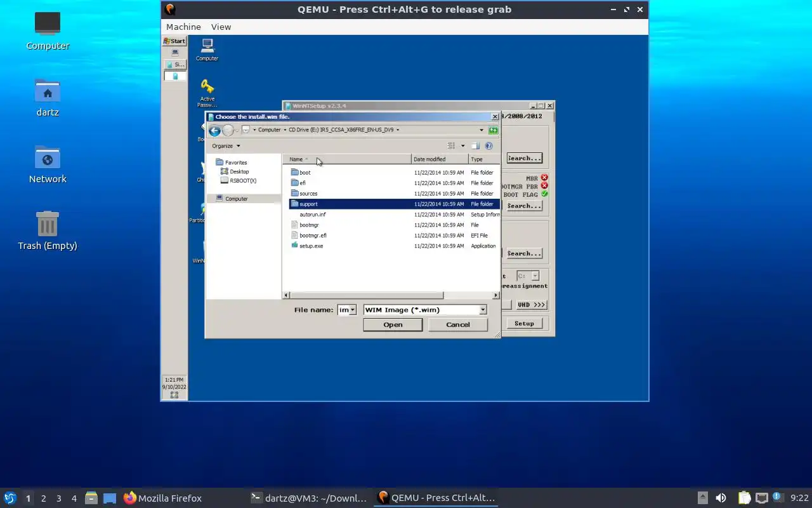
Task: Open the File name combo dropdown arrow
Action: (352, 310)
